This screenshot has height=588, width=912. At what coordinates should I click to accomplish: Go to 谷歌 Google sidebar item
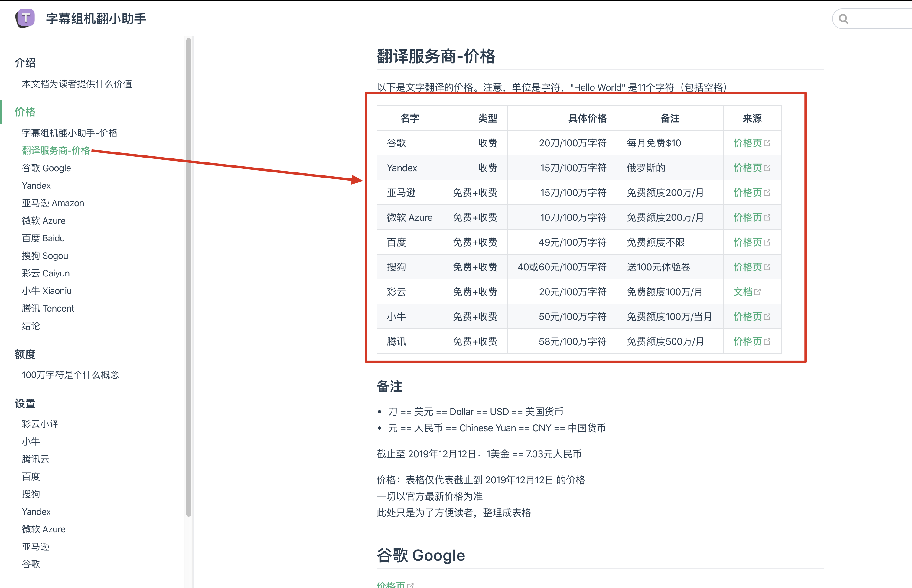pos(46,168)
